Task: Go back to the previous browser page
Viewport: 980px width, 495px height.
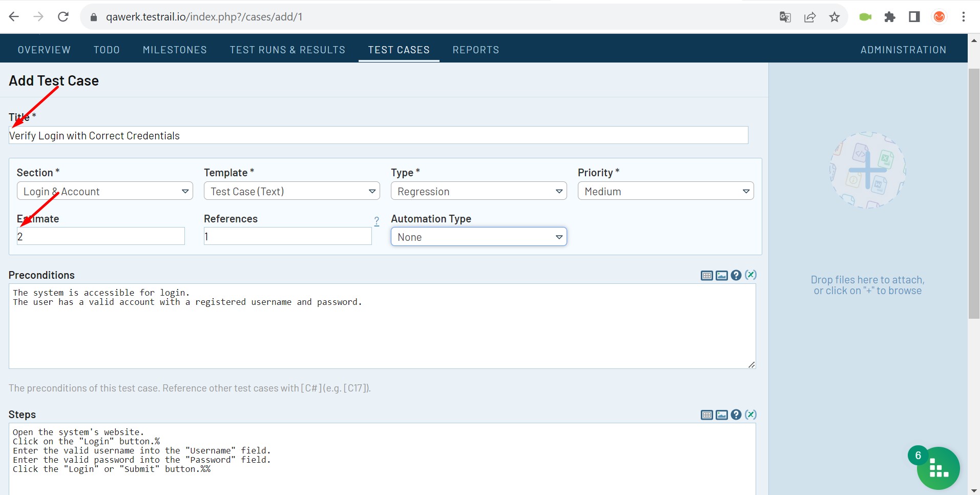Action: click(14, 17)
